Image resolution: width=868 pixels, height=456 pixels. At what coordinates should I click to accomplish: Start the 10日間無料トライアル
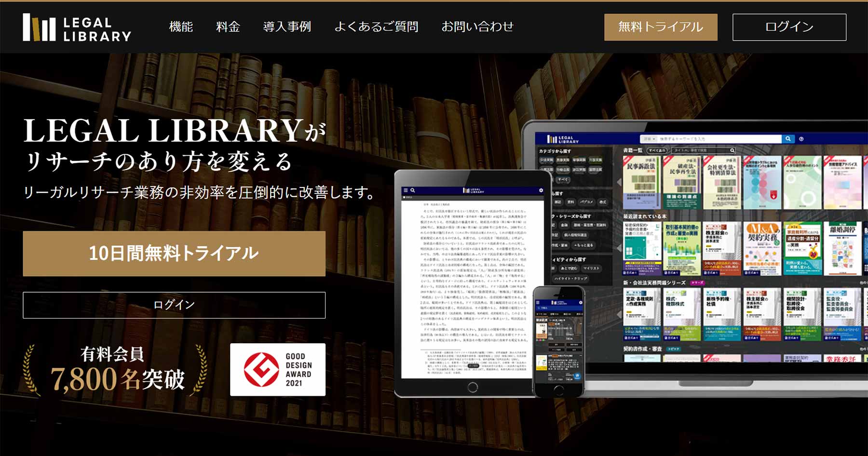pos(174,254)
